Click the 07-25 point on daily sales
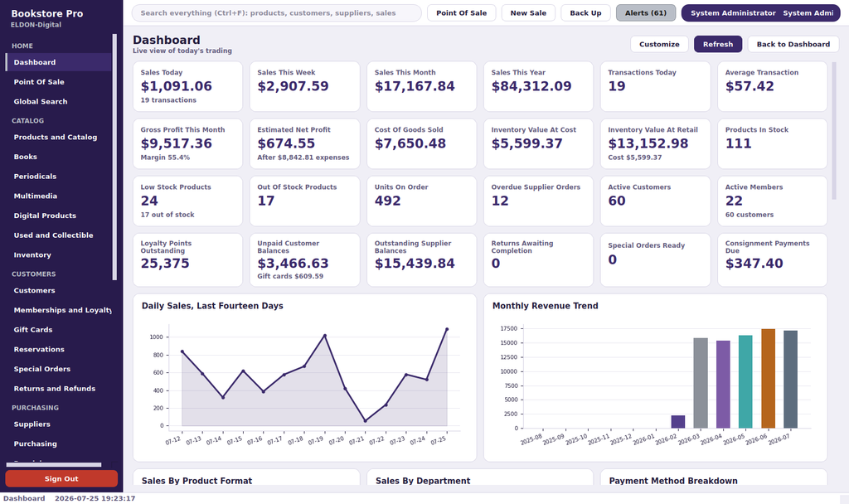Screen dimensions: 849x504 tap(447, 329)
